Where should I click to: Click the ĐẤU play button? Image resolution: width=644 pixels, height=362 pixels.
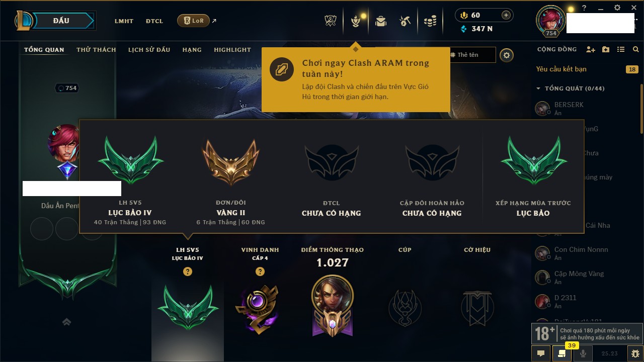pos(61,21)
